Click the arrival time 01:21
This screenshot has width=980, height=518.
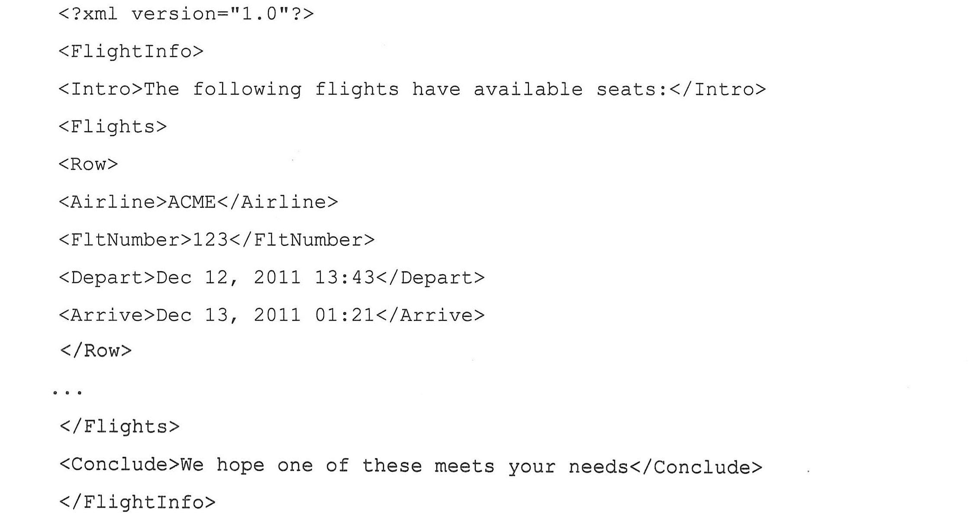click(344, 315)
